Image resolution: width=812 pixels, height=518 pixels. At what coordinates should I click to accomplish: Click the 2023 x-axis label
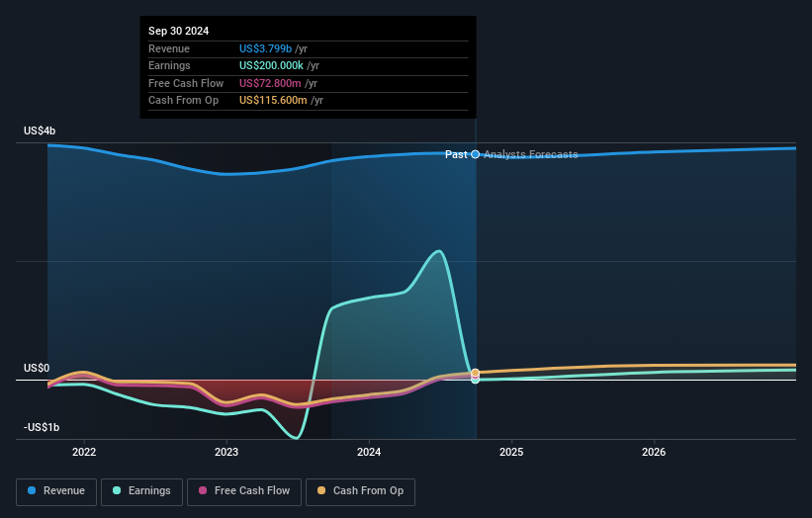(x=226, y=452)
